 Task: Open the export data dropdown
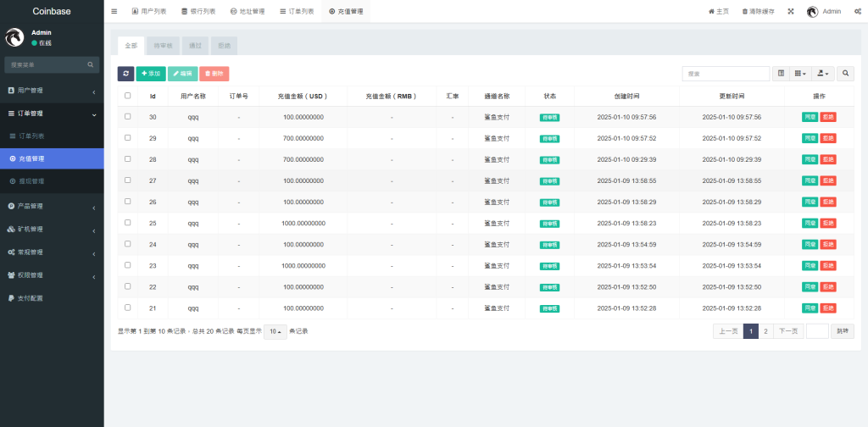pos(823,74)
